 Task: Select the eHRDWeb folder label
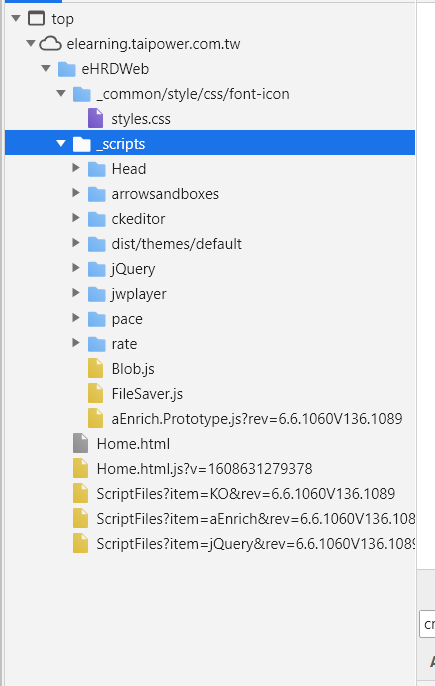(115, 69)
